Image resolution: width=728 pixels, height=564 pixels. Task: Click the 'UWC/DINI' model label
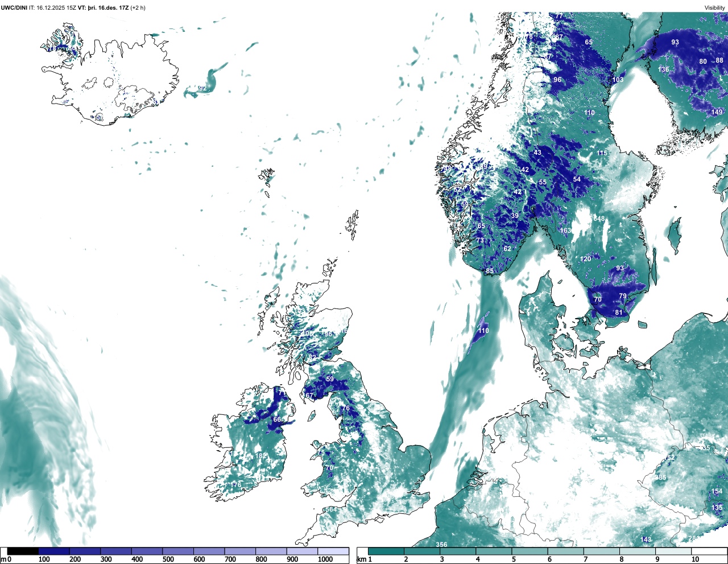[14, 7]
